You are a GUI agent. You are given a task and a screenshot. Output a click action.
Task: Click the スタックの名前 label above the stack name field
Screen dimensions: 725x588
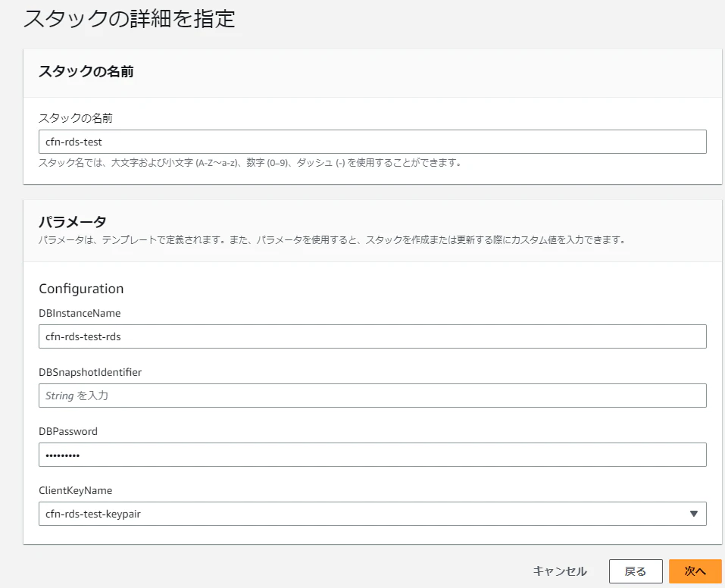click(x=75, y=118)
